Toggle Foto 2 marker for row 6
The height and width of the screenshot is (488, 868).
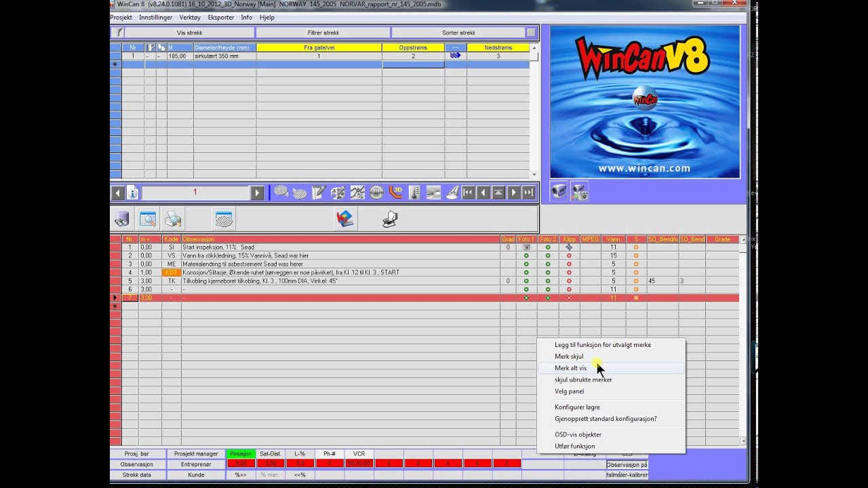point(548,289)
